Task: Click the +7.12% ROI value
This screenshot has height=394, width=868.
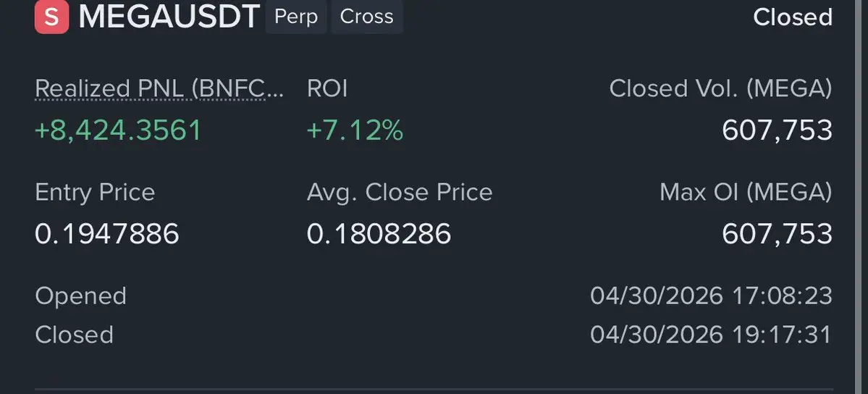Action: tap(355, 130)
